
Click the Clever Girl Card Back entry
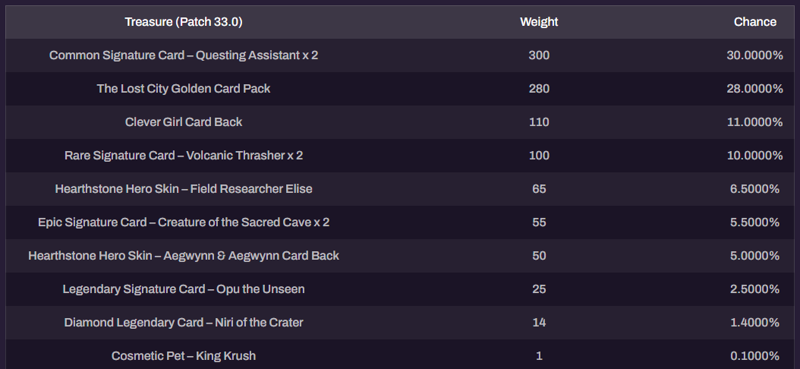[x=184, y=122]
